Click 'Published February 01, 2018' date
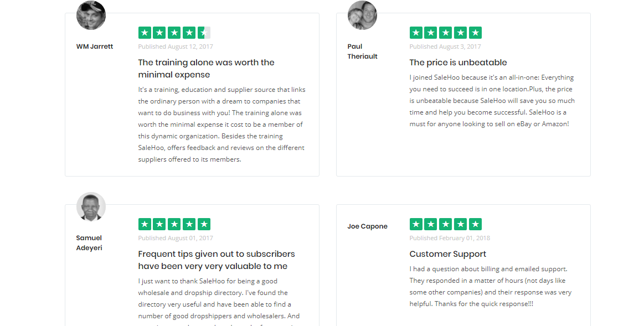The image size is (644, 326). tap(450, 238)
